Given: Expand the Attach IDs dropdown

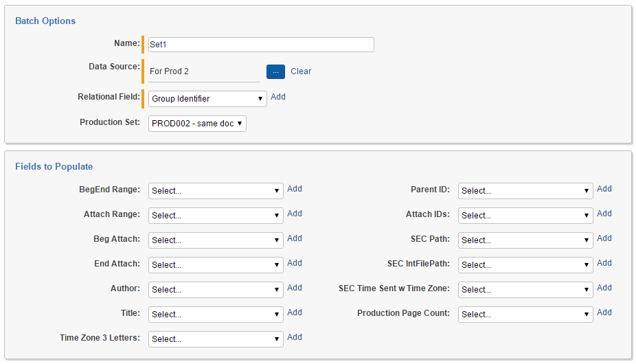Looking at the screenshot, I should (x=525, y=216).
